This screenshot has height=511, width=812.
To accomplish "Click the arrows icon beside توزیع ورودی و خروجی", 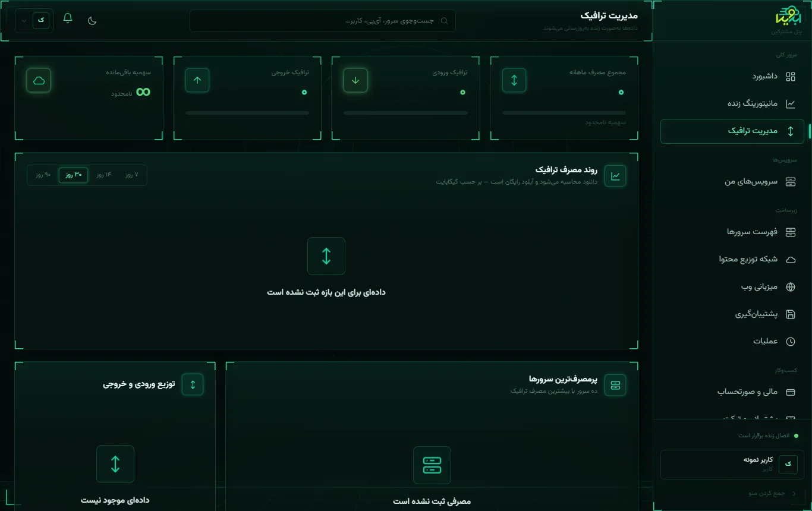I will [x=193, y=384].
